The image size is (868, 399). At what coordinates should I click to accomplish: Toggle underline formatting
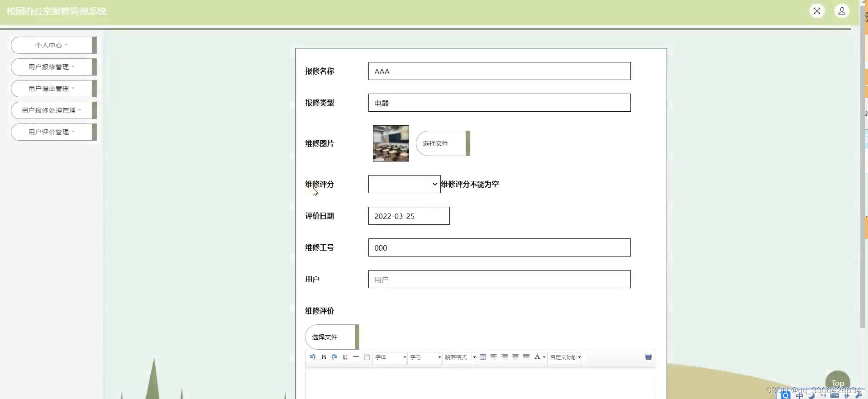pos(345,357)
